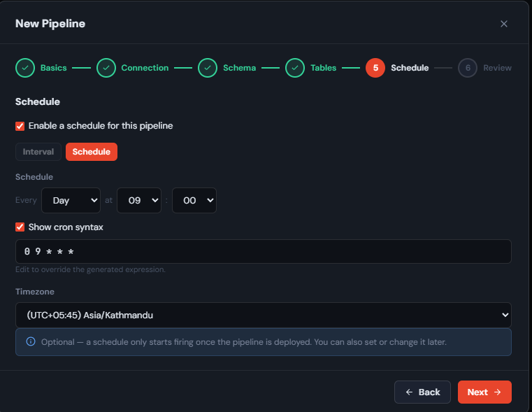The height and width of the screenshot is (412, 532).
Task: Go to the Connection step label
Action: pos(145,68)
